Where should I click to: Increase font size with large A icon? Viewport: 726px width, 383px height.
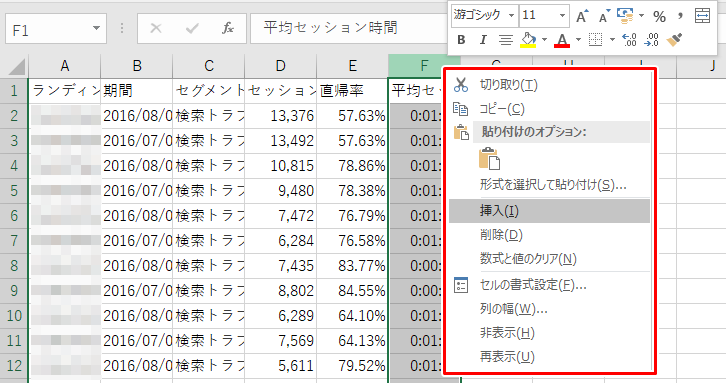582,16
